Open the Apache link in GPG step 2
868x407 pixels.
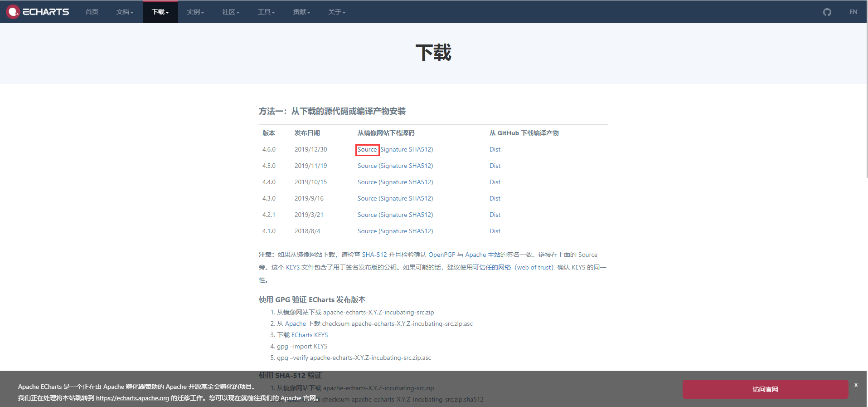(296, 324)
